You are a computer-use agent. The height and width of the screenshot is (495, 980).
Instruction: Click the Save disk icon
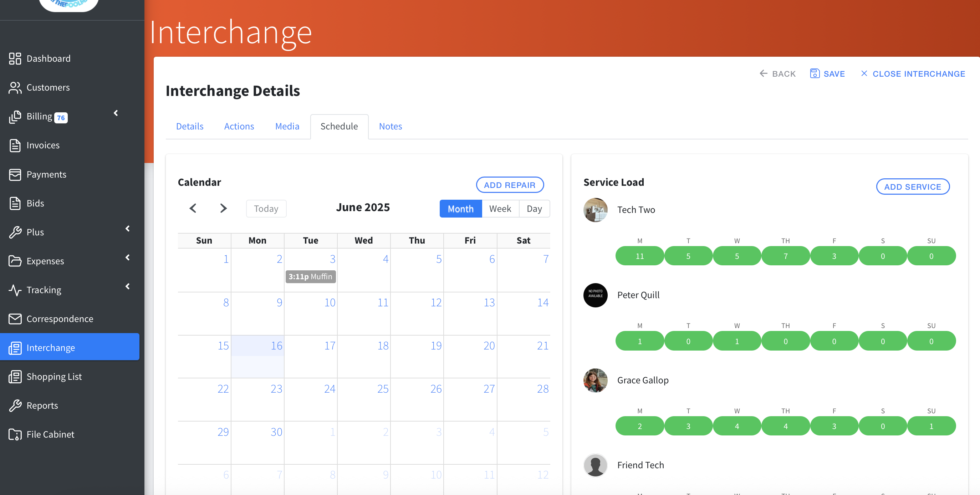pos(814,73)
